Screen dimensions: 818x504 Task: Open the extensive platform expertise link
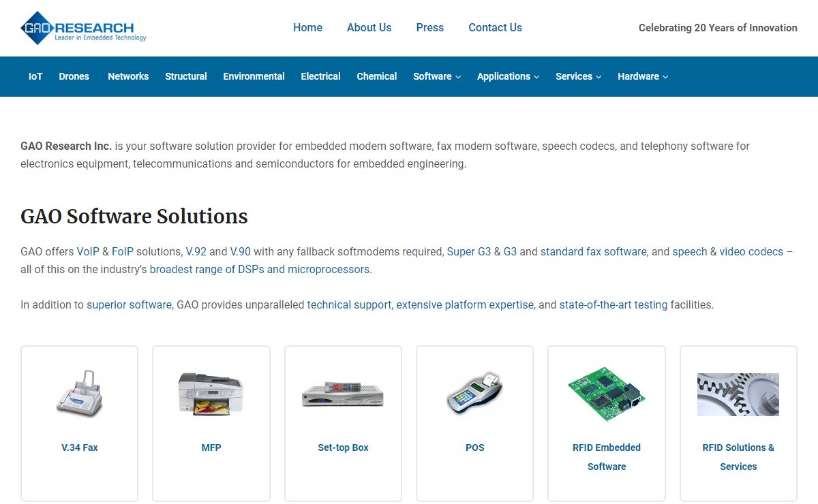(465, 304)
